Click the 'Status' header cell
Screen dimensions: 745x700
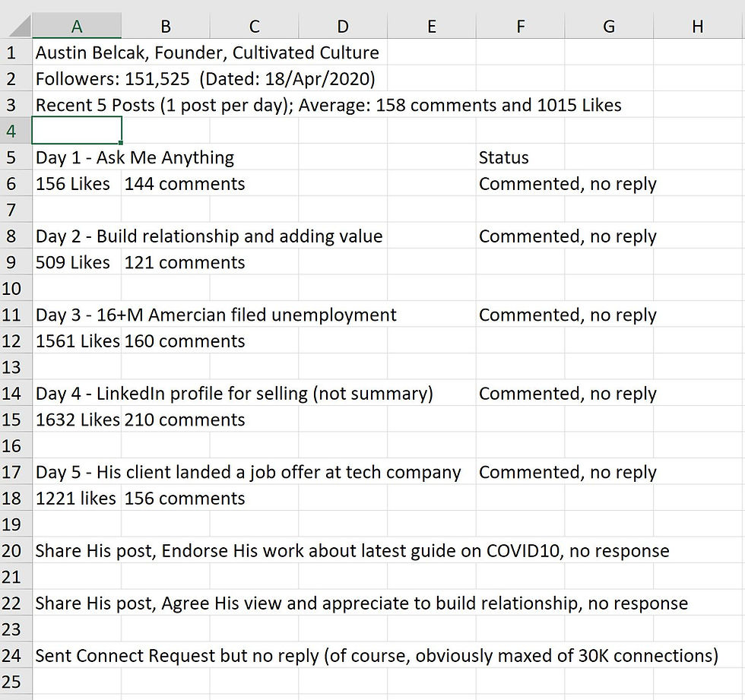(503, 157)
